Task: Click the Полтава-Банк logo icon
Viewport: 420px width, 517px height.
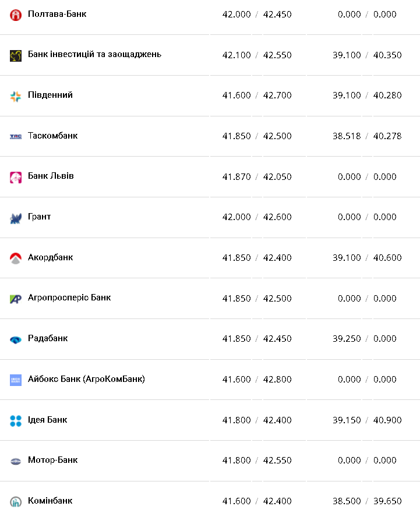Action: pyautogui.click(x=16, y=15)
